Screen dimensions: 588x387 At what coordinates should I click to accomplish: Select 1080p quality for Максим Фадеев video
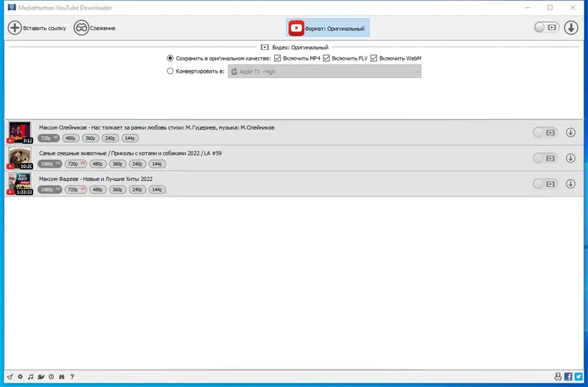tap(50, 190)
